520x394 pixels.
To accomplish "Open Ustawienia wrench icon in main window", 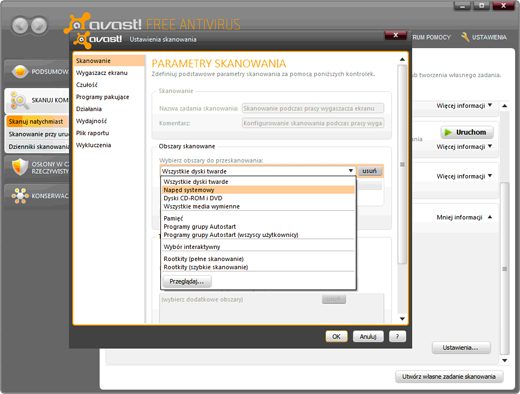I will pyautogui.click(x=465, y=37).
